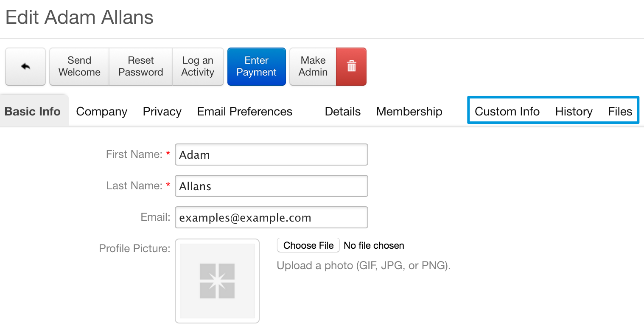Click the red trash delete icon
The image size is (644, 326).
coord(351,67)
